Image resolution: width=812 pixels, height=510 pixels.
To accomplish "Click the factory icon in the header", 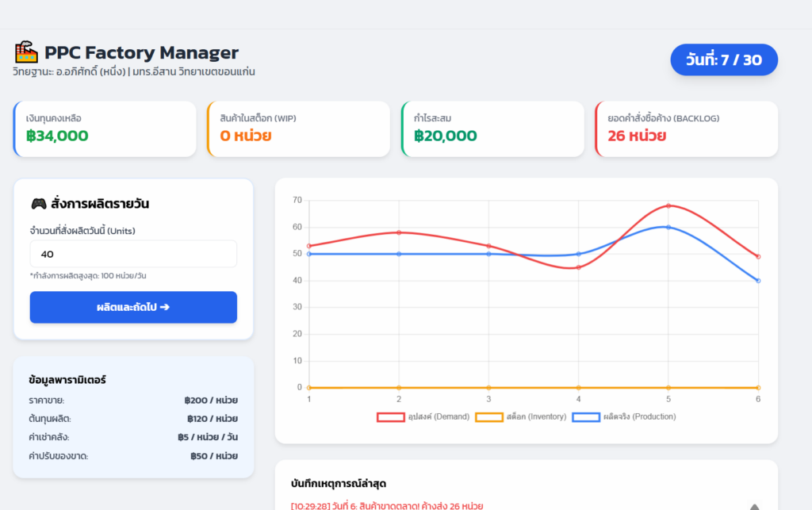I will (26, 53).
